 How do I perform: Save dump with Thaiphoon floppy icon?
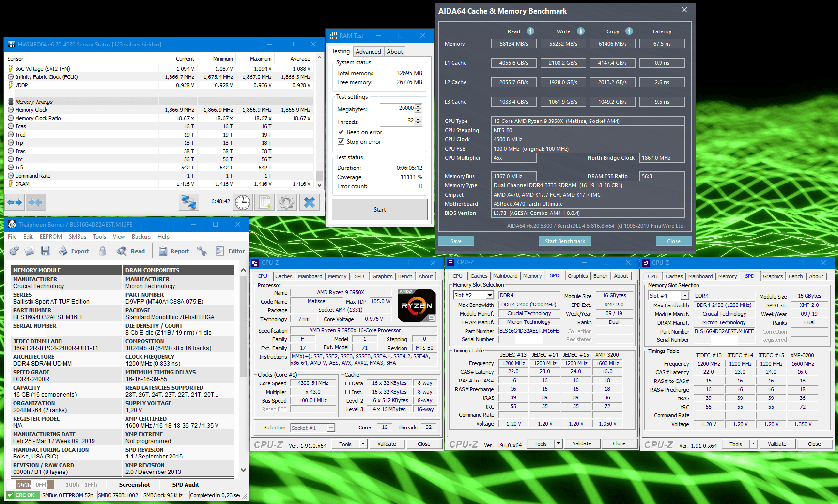coord(46,251)
